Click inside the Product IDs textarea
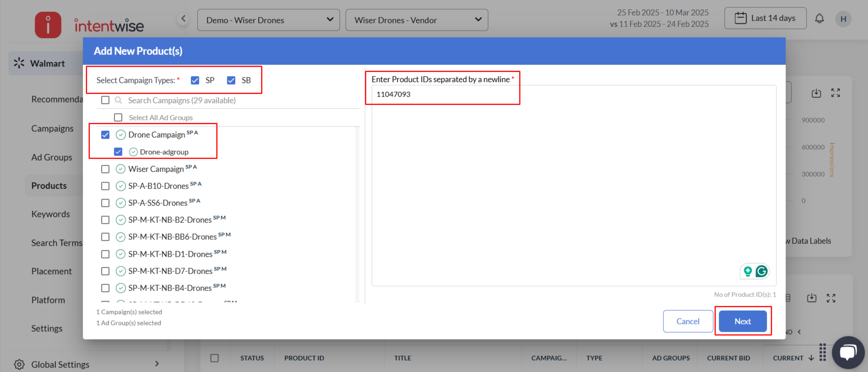 pyautogui.click(x=574, y=185)
